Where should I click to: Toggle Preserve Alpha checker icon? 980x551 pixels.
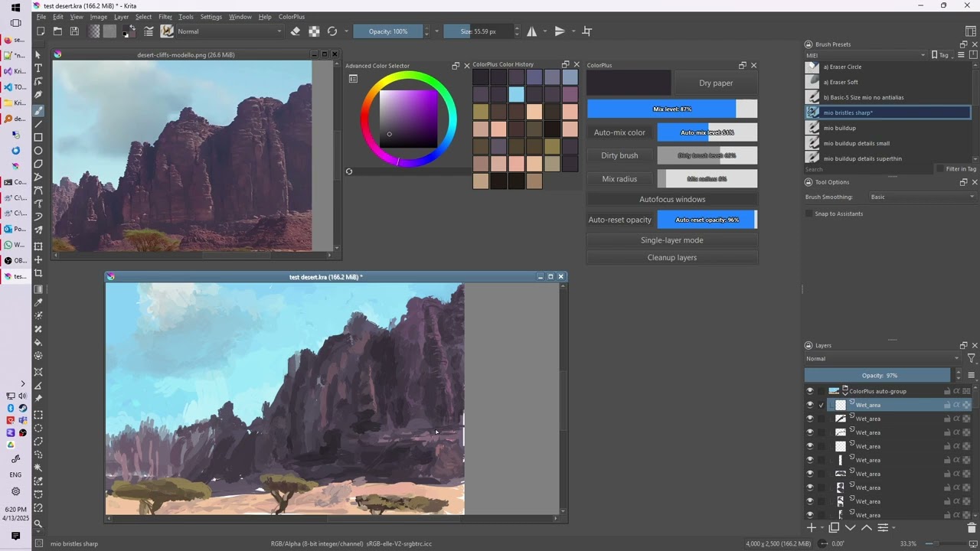(x=314, y=31)
